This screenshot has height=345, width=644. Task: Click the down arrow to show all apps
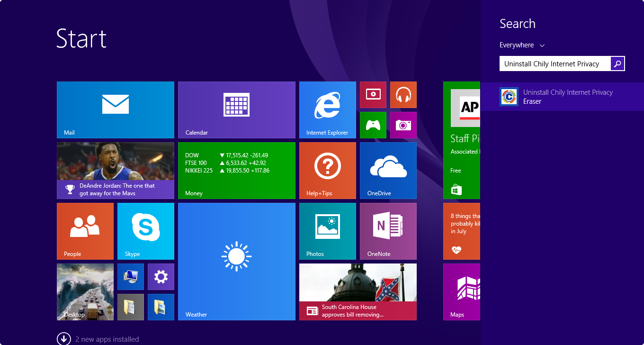tap(64, 339)
